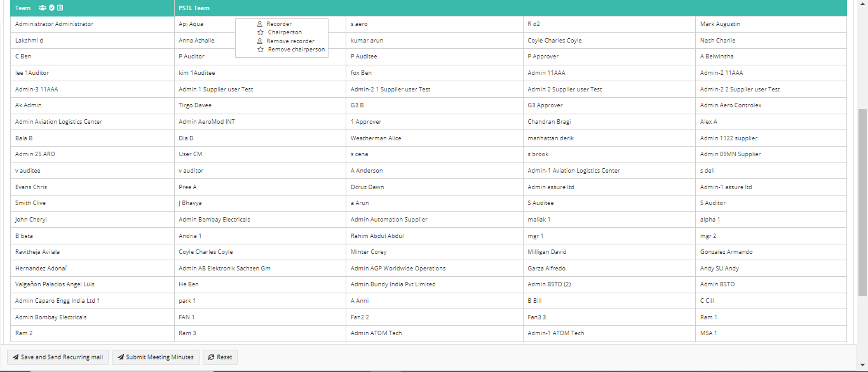Click the refresh icon on Reset button
868x372 pixels.
click(211, 357)
